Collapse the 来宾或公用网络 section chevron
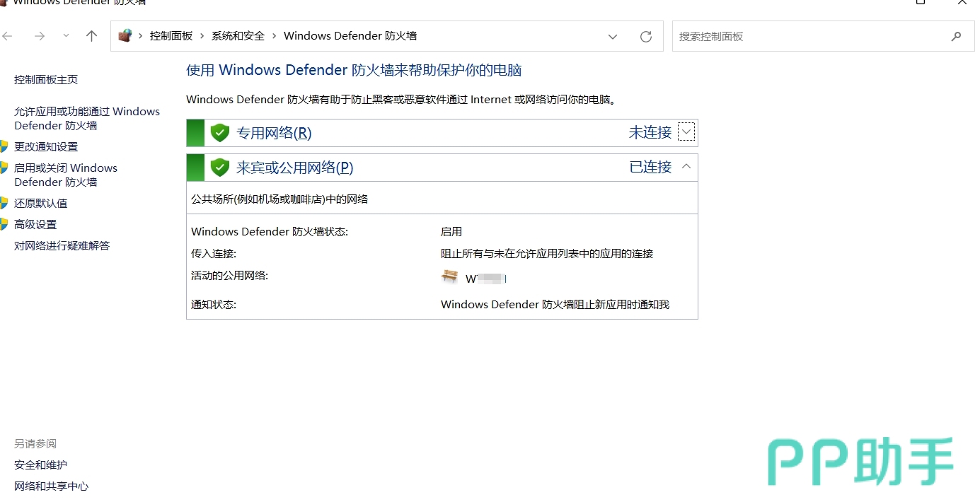Screen dimensions: 980x502 [686, 167]
